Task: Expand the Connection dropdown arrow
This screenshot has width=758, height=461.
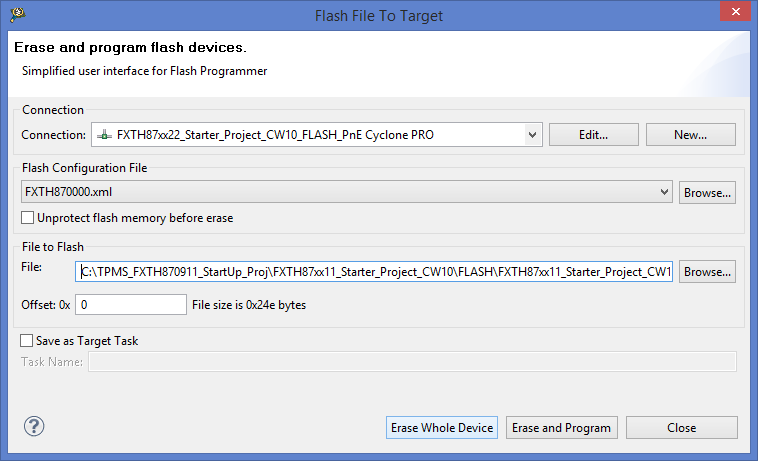Action: click(x=532, y=134)
